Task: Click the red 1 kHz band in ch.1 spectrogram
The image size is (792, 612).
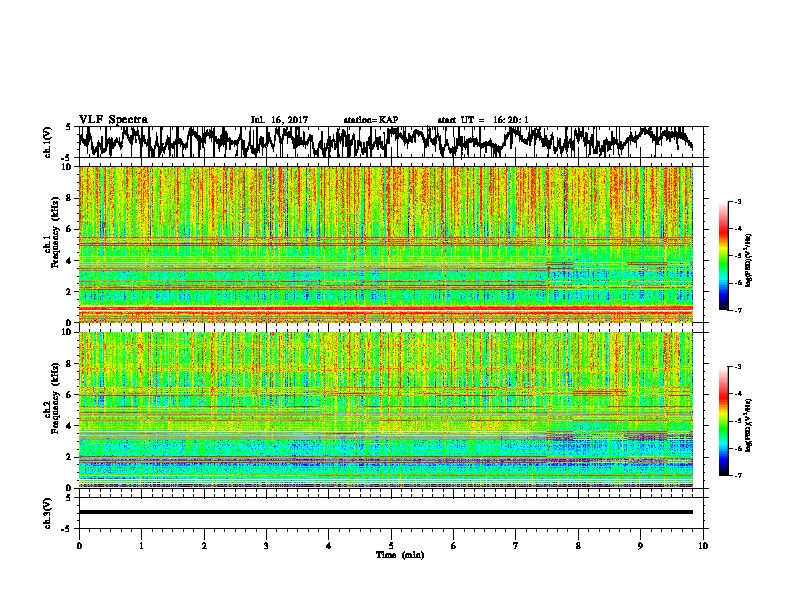Action: (386, 308)
